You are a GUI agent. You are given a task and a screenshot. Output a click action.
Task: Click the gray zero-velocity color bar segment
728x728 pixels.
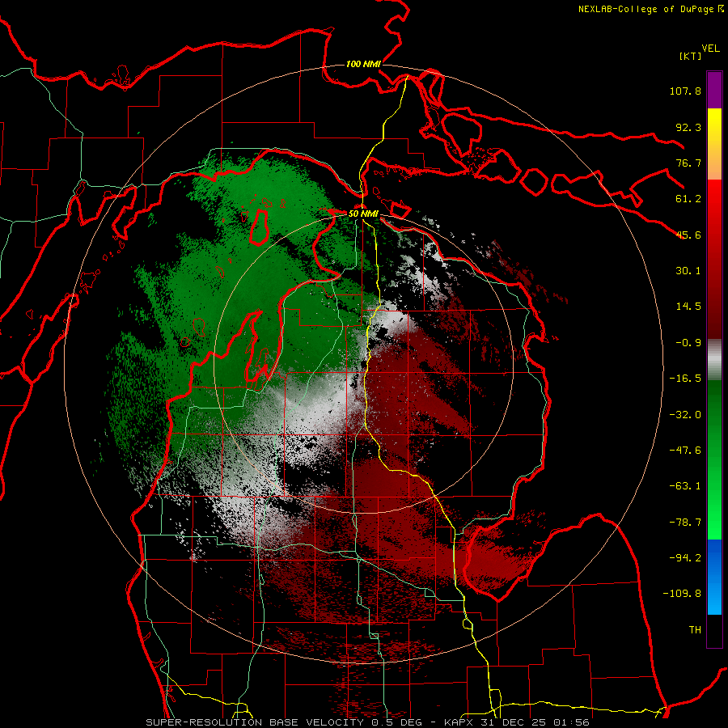714,360
